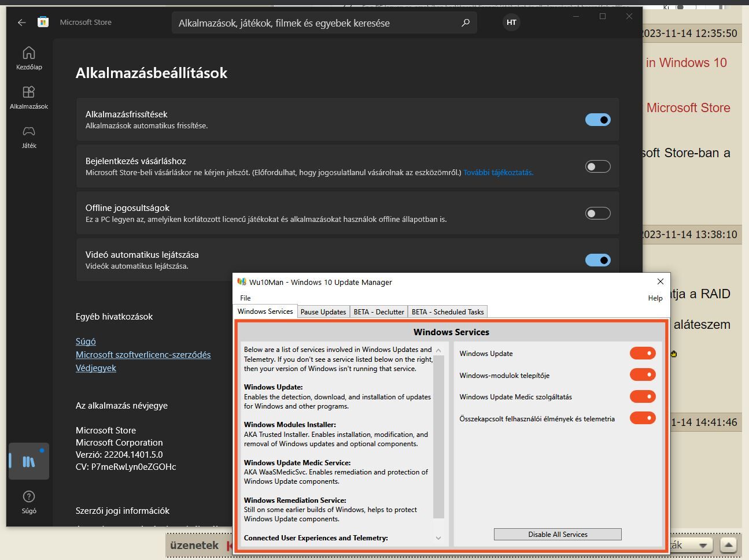
Task: Click 'üzenetek' label at page bottom
Action: [x=194, y=545]
